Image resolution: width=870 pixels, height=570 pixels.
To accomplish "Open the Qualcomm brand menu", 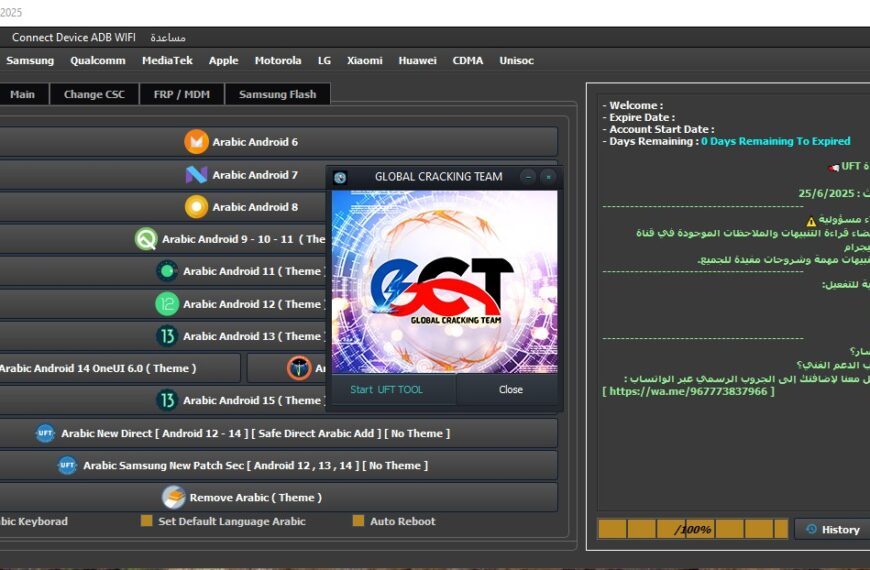I will tap(98, 60).
